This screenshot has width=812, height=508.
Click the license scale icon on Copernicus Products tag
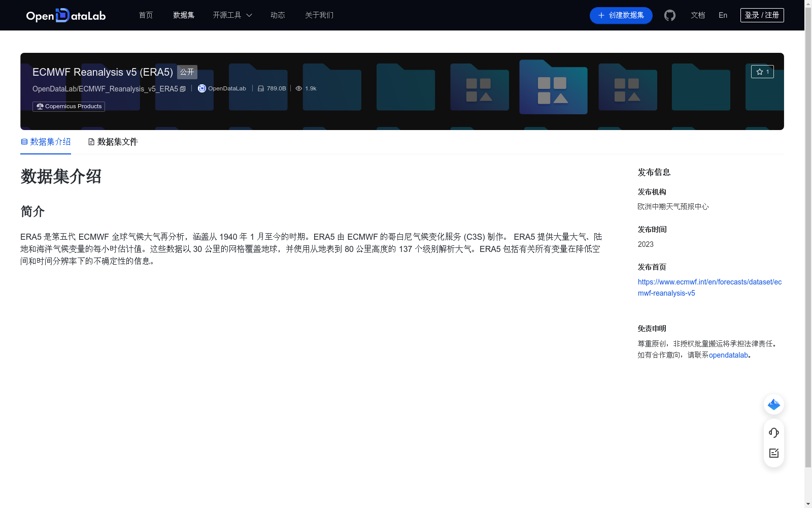click(40, 106)
